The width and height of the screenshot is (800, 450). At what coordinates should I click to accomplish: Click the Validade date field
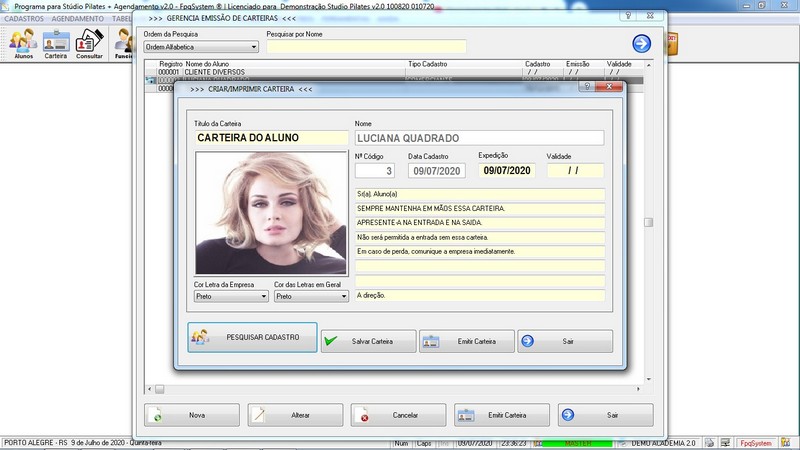tap(575, 170)
